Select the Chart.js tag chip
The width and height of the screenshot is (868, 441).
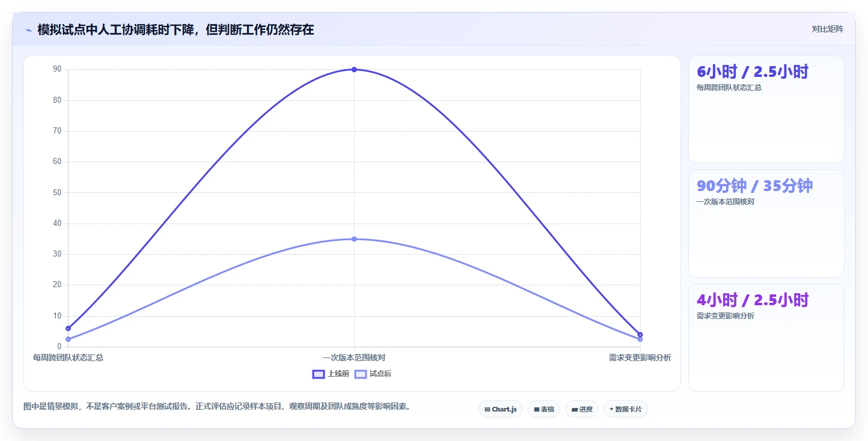(x=501, y=409)
